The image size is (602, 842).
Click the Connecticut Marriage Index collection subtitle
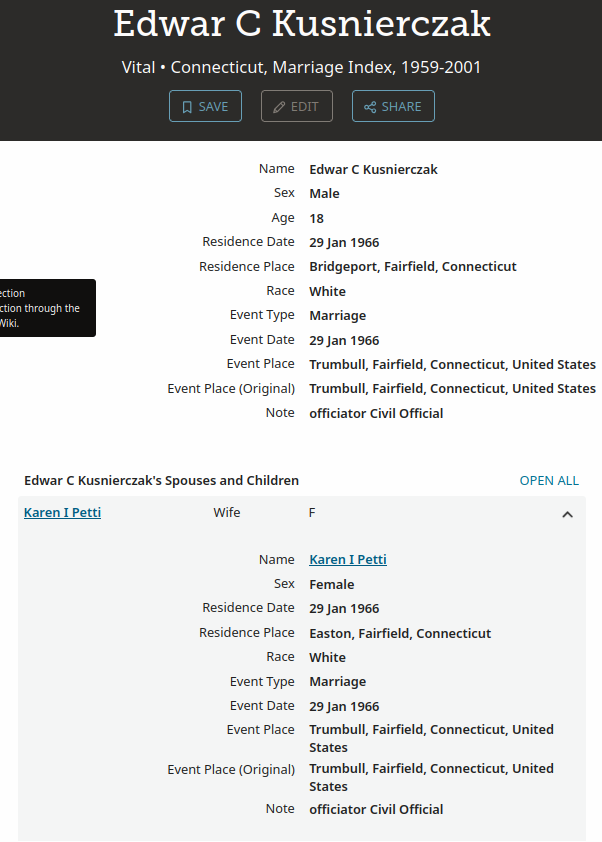(302, 68)
